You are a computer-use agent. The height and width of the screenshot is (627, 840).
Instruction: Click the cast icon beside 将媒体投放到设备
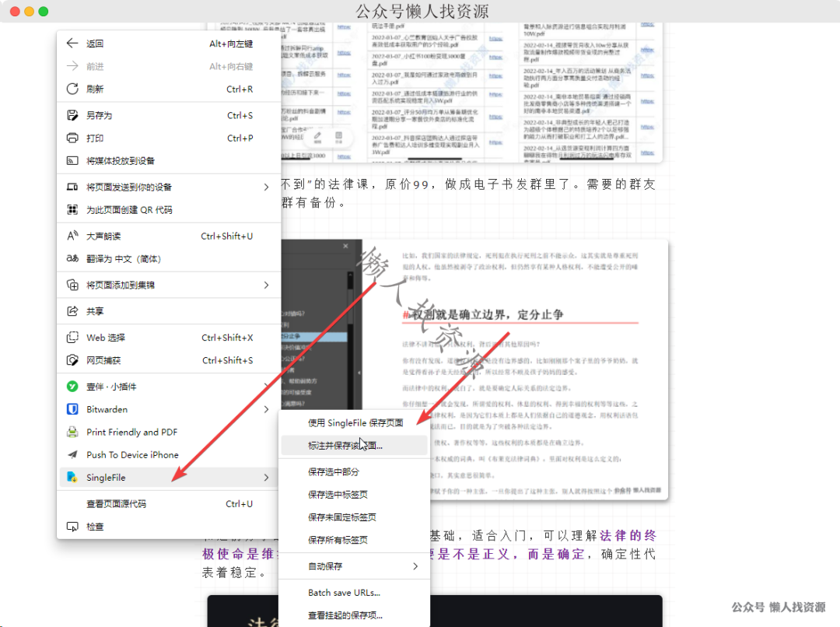72,161
